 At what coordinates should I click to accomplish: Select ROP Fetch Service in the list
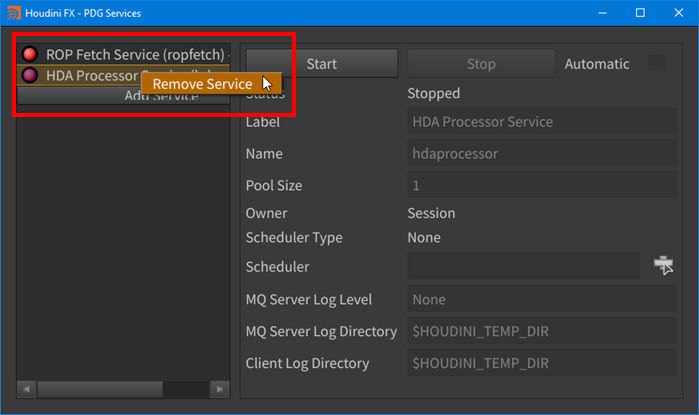[130, 54]
